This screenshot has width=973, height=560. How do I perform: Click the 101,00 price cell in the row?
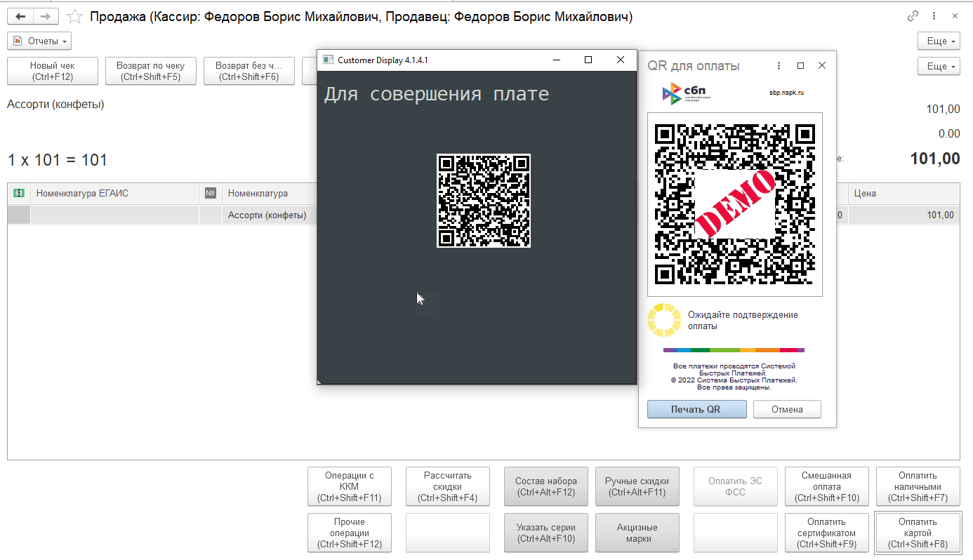904,215
